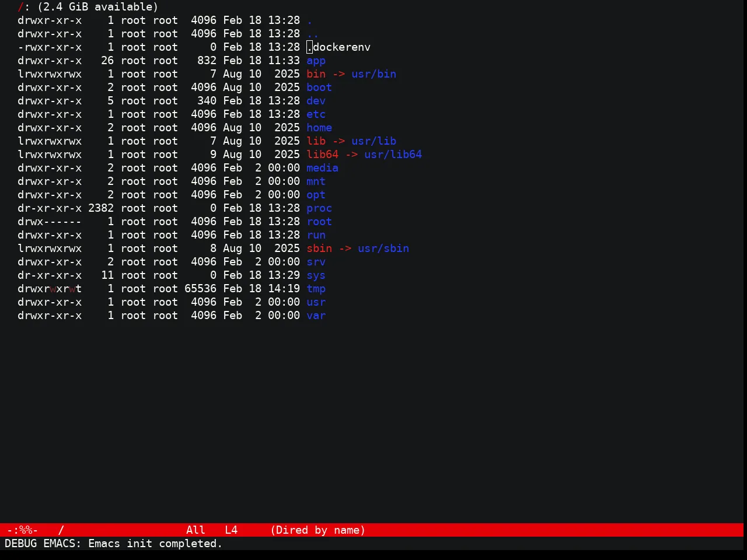Click the 832 size of app row
747x560 pixels.
(207, 61)
